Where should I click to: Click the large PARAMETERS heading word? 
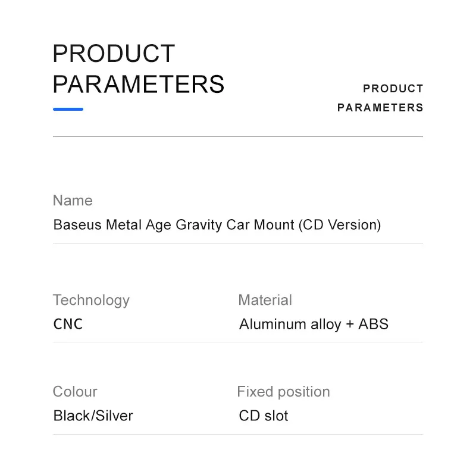[x=139, y=85]
